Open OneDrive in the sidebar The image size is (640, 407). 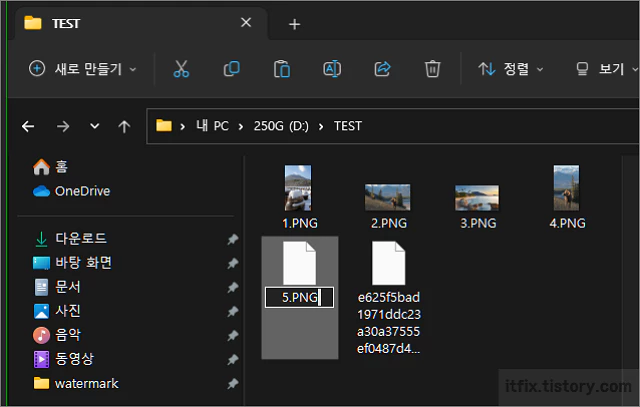pos(72,191)
